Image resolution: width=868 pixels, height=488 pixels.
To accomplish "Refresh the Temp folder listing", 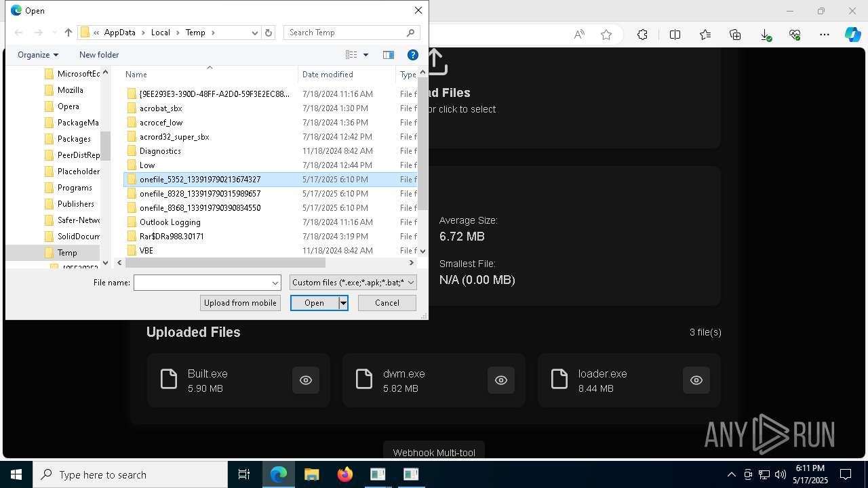I will coord(269,33).
